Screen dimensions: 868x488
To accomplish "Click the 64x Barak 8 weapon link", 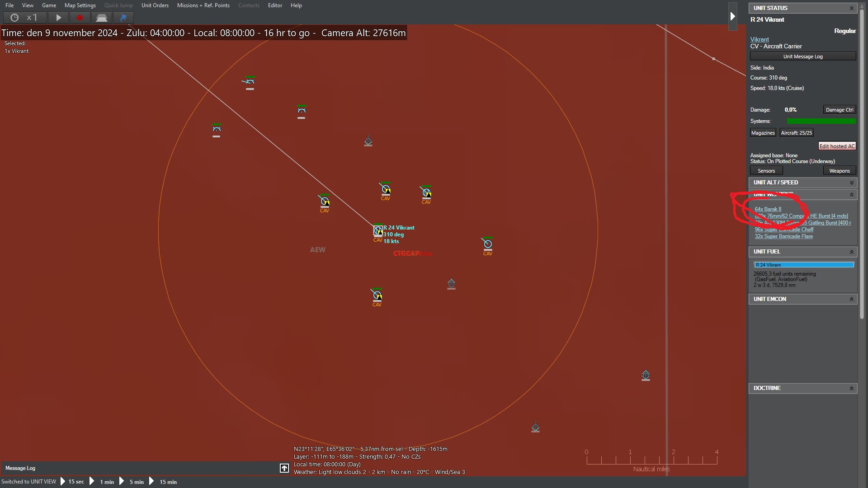I will point(768,209).
